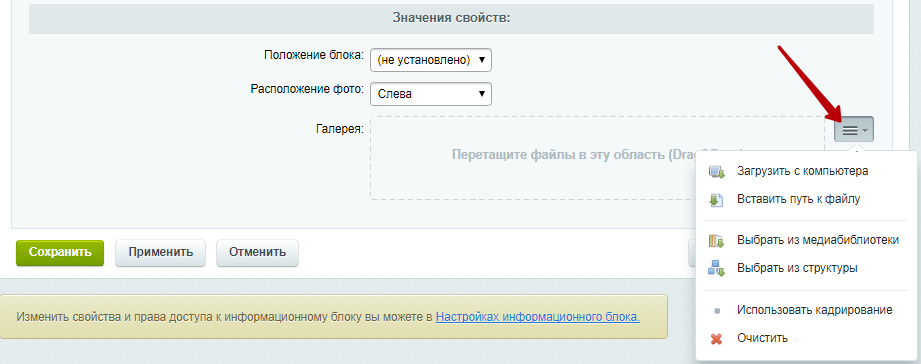This screenshot has width=921, height=364.
Task: Click the computer upload icon
Action: coord(717,172)
